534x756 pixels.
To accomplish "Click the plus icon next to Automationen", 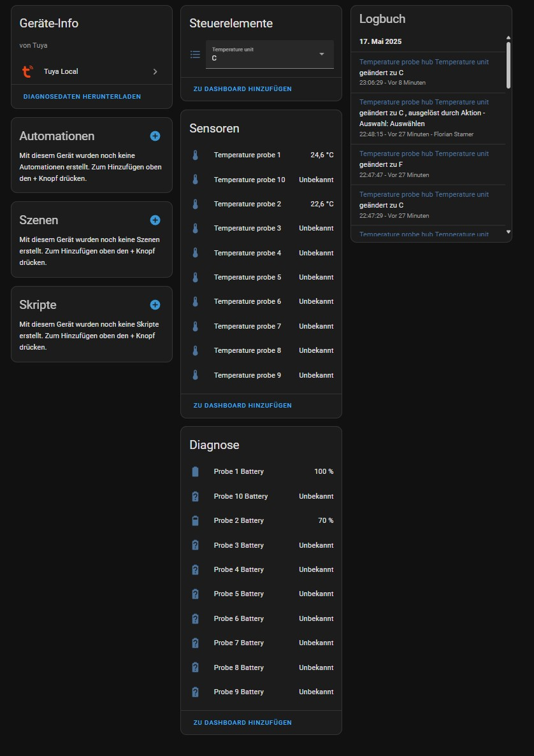I will pyautogui.click(x=155, y=136).
